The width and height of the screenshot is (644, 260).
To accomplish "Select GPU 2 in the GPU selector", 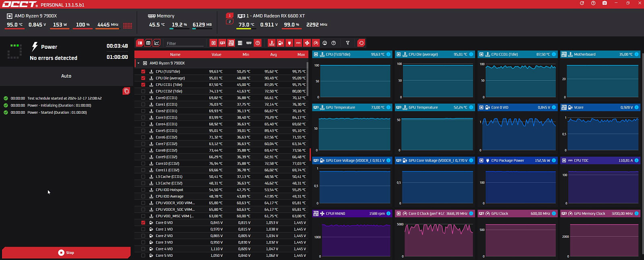I will coord(230,22).
